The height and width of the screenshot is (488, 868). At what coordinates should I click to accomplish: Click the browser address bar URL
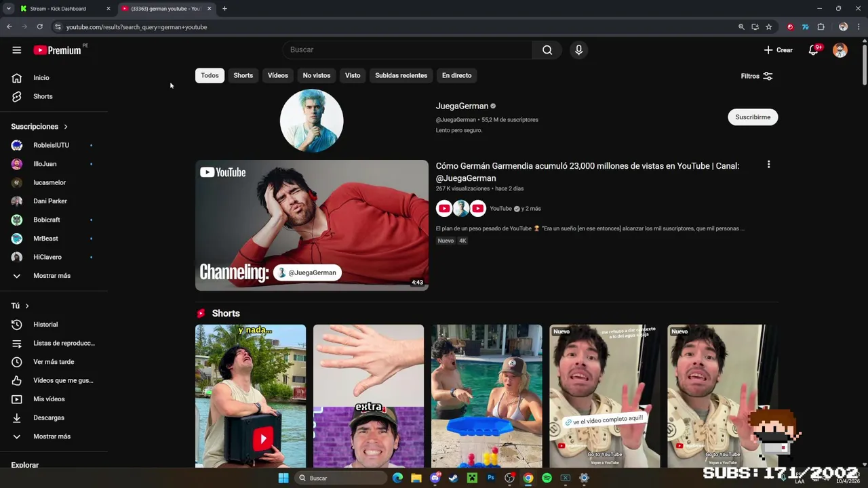click(x=136, y=27)
